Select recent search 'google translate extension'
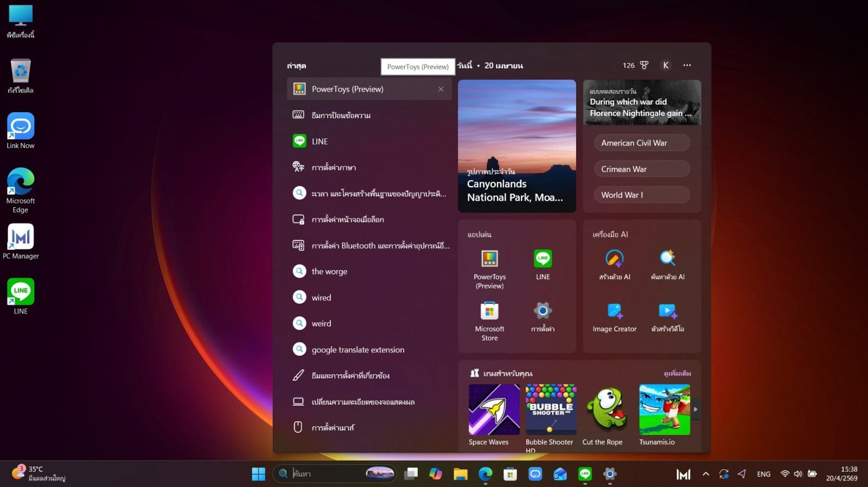This screenshot has height=487, width=868. [358, 350]
